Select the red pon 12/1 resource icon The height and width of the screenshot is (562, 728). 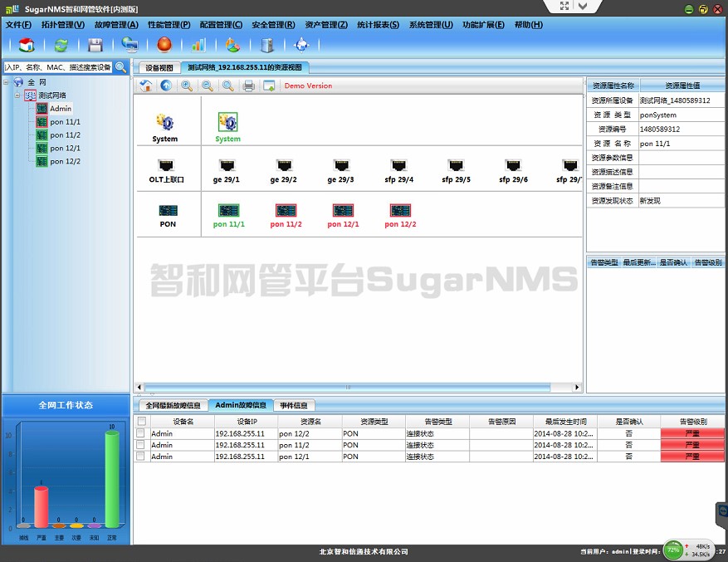point(343,210)
